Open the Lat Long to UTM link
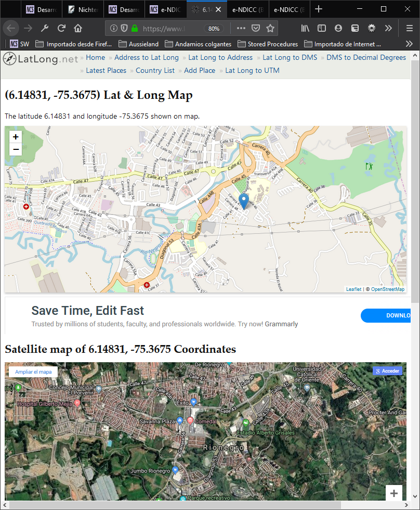 click(x=252, y=70)
